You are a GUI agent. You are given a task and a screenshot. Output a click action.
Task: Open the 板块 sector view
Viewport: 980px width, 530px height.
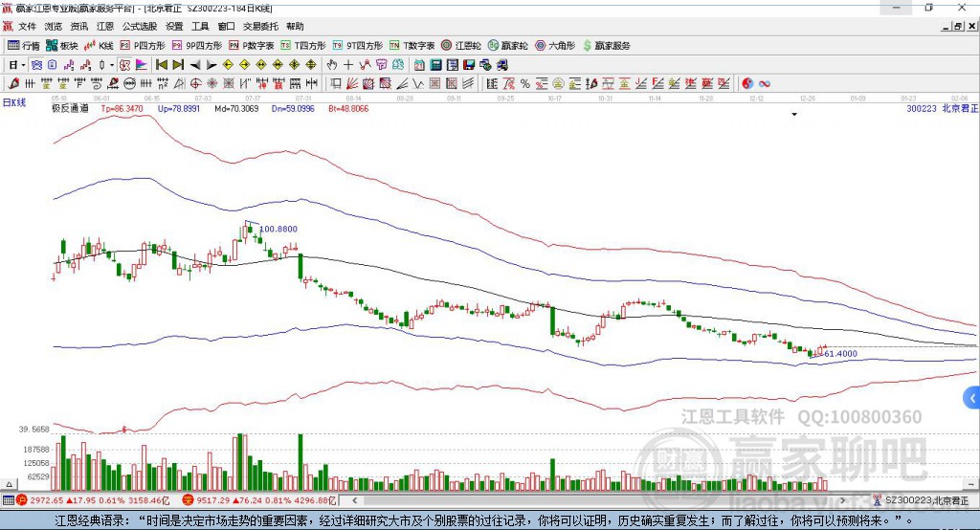coord(62,46)
